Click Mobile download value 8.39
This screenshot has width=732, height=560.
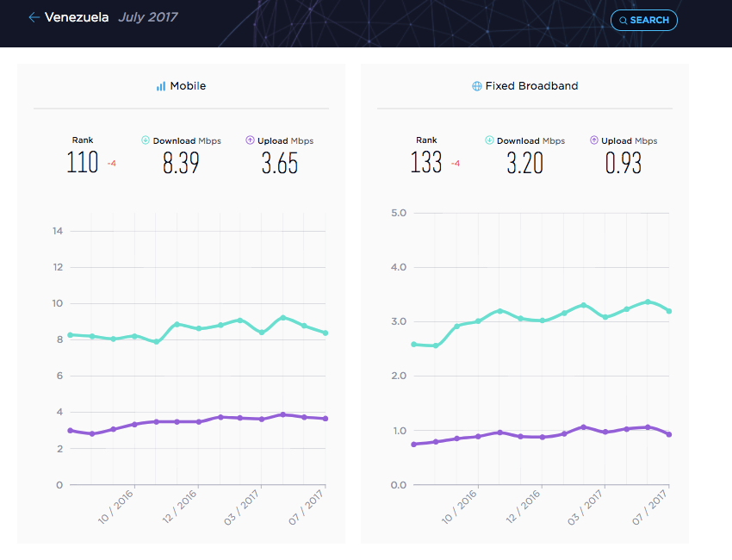tap(181, 163)
